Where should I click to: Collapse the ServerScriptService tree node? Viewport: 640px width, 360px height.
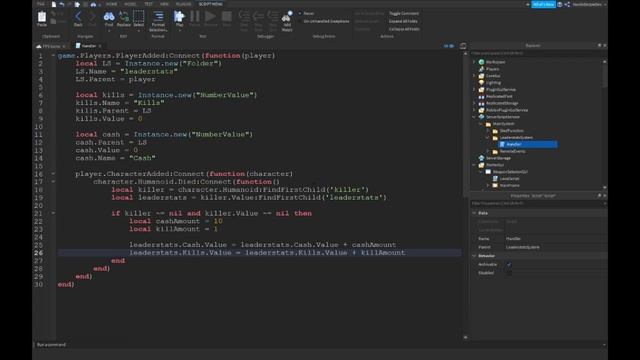pyautogui.click(x=474, y=117)
